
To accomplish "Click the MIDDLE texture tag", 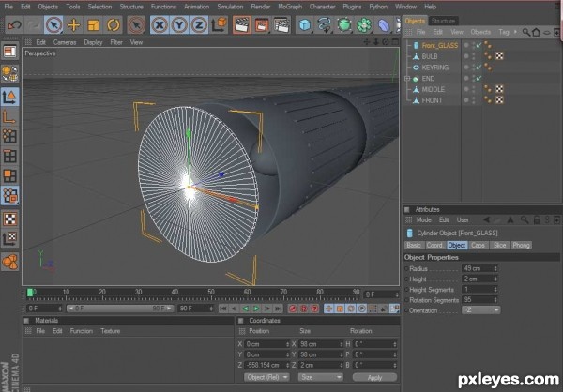I will click(499, 89).
